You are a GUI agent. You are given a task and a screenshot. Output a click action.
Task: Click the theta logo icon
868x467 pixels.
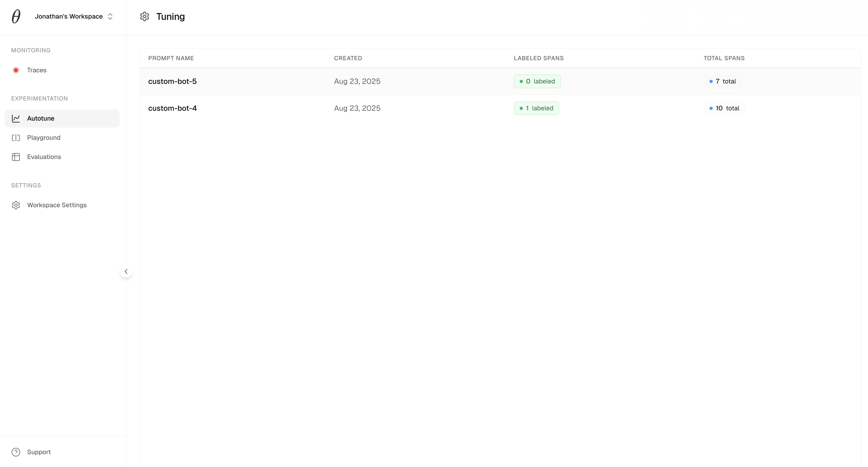tap(16, 16)
